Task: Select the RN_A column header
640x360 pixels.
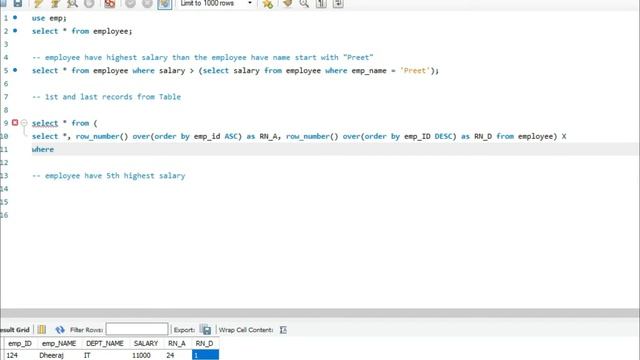Action: pos(177,344)
